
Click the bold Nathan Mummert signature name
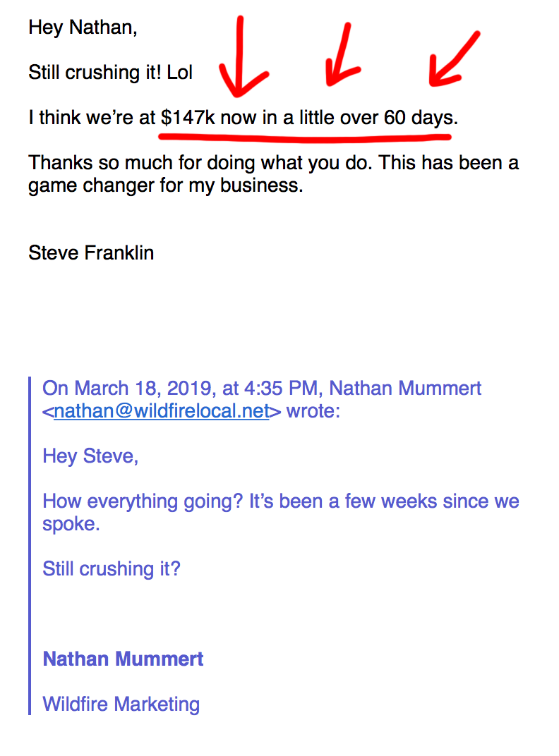[x=123, y=659]
